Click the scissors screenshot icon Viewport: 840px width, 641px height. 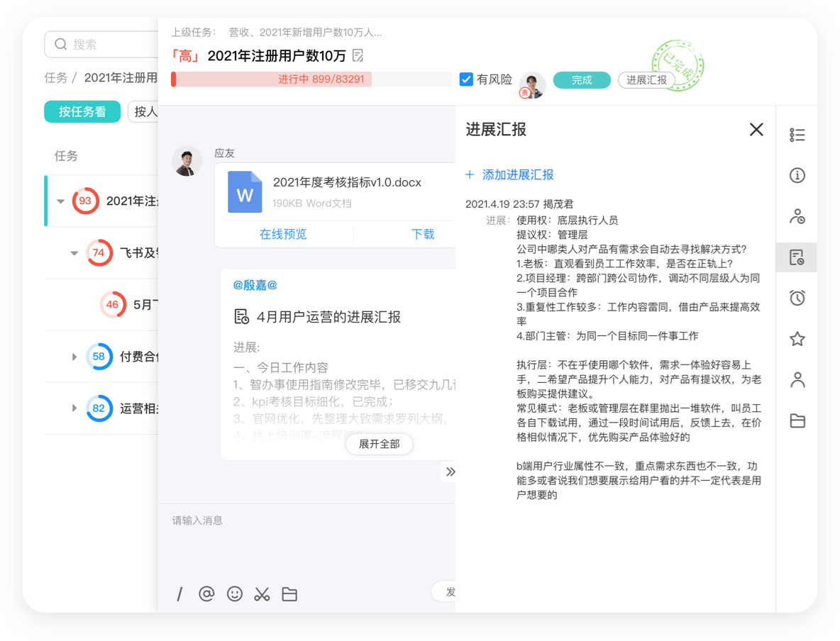(262, 593)
